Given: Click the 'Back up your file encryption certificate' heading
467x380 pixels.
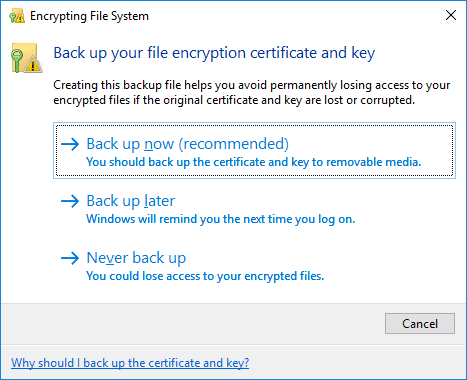Looking at the screenshot, I should (x=214, y=53).
